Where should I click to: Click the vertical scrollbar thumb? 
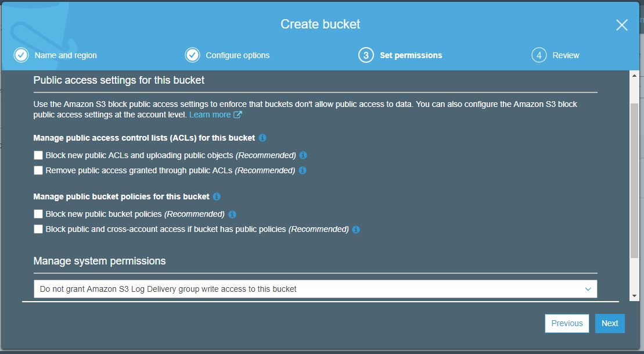[x=634, y=181]
